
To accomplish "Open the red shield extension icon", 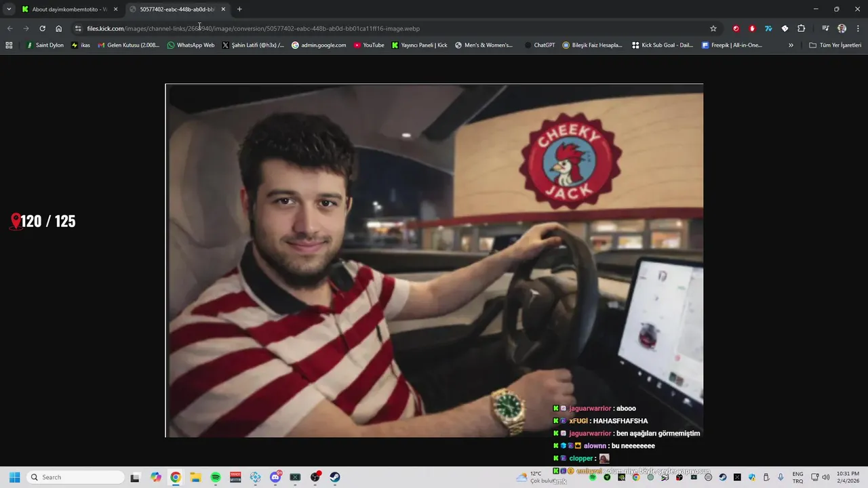I will point(752,28).
